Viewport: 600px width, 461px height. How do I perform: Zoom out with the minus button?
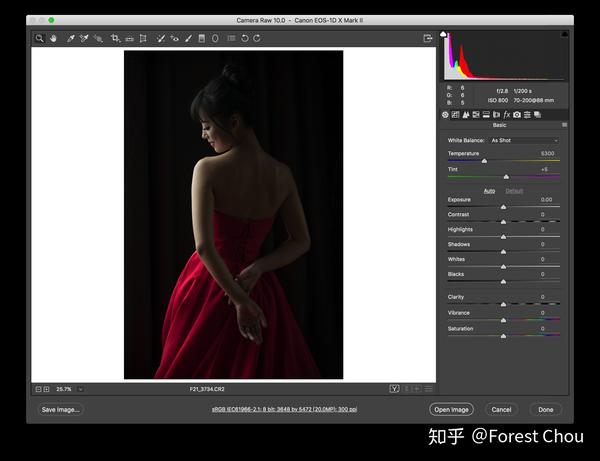[38, 389]
